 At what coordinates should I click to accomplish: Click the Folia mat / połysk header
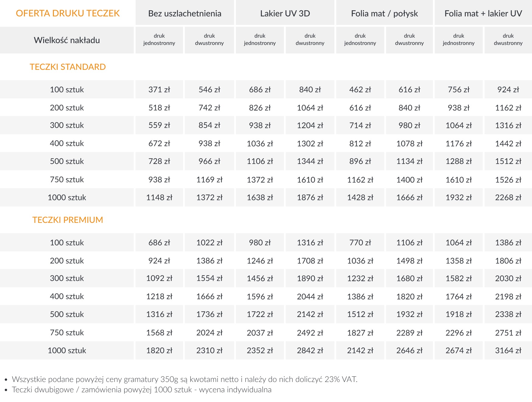pos(384,13)
